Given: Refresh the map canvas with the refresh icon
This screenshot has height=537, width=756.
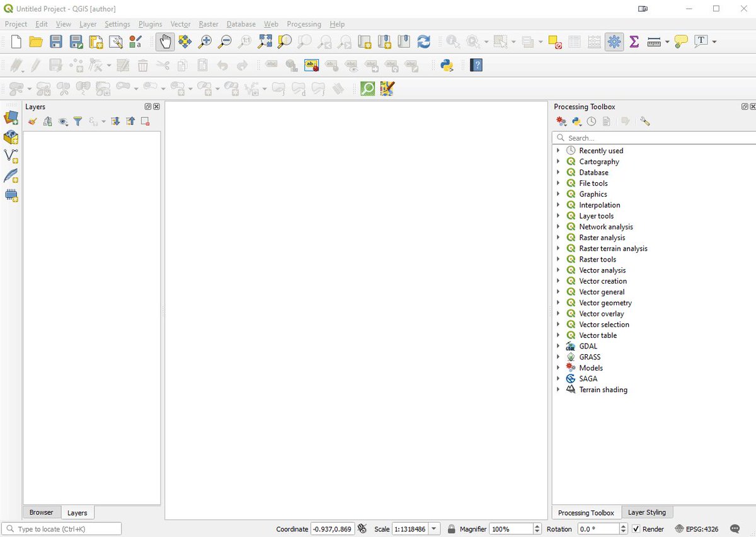Looking at the screenshot, I should click(x=424, y=42).
